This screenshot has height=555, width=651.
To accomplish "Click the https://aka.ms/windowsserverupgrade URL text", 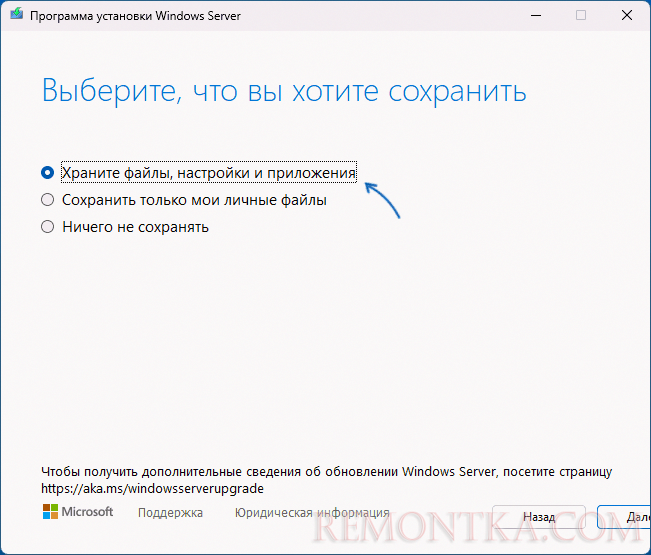I will click(152, 488).
